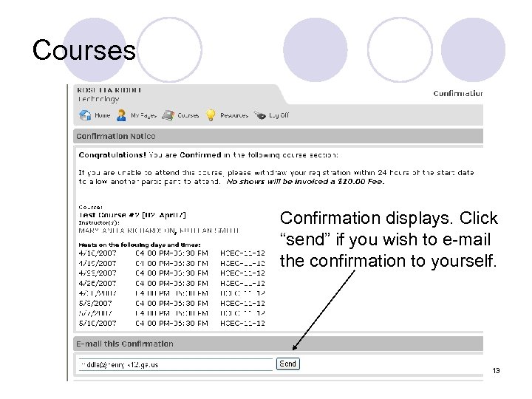Image resolution: width=532 pixels, height=399 pixels.
Task: Click the E-mail this Confirmation header
Action: pyautogui.click(x=279, y=344)
